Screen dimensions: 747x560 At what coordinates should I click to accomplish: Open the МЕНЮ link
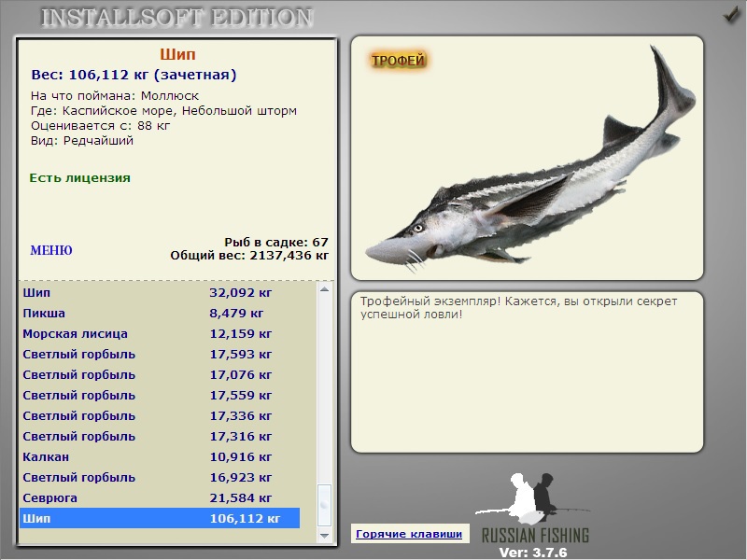51,250
